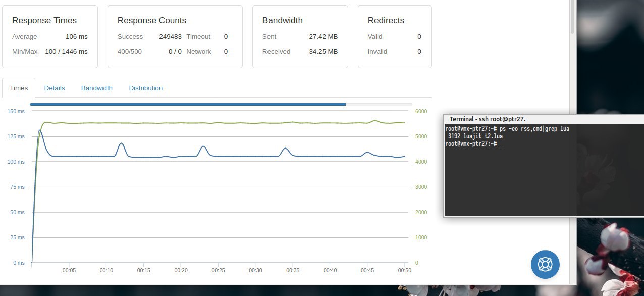Click the Terminal window title bar
The height and width of the screenshot is (296, 644).
click(544, 119)
